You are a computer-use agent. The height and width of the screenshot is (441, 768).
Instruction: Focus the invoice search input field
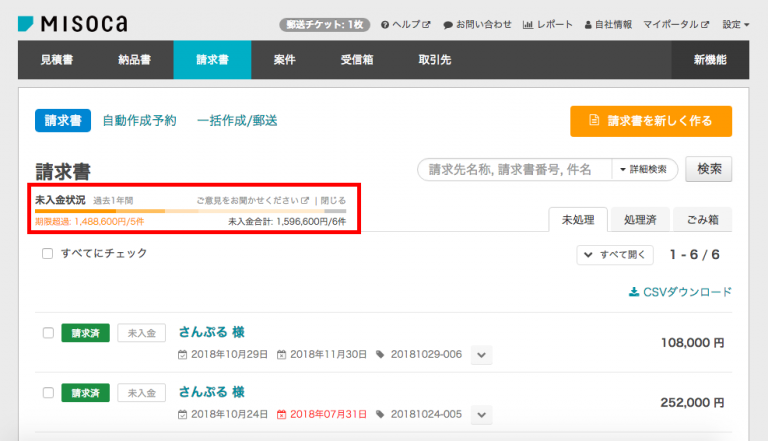pyautogui.click(x=515, y=170)
